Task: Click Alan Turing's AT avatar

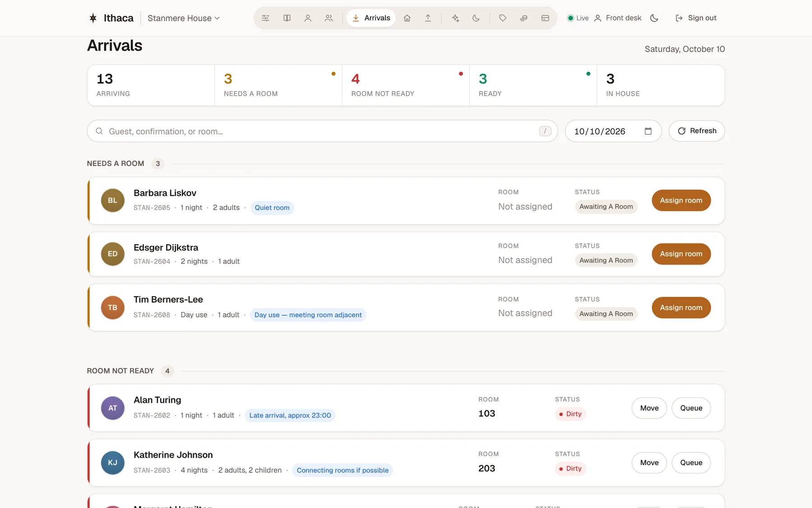Action: [113, 408]
